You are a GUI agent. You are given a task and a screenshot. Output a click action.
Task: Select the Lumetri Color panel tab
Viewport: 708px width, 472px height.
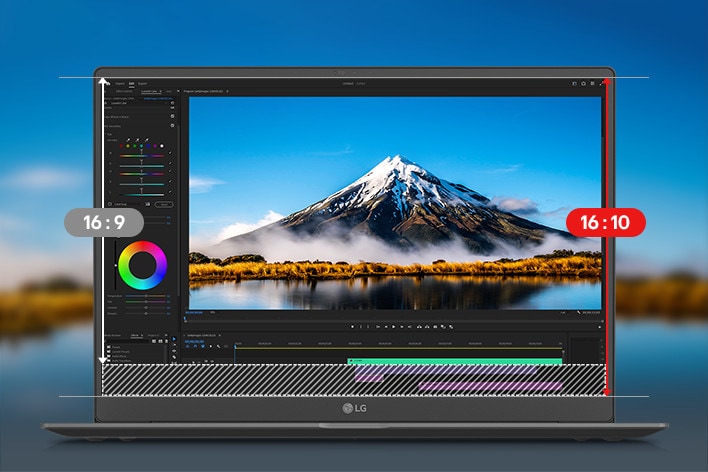149,91
